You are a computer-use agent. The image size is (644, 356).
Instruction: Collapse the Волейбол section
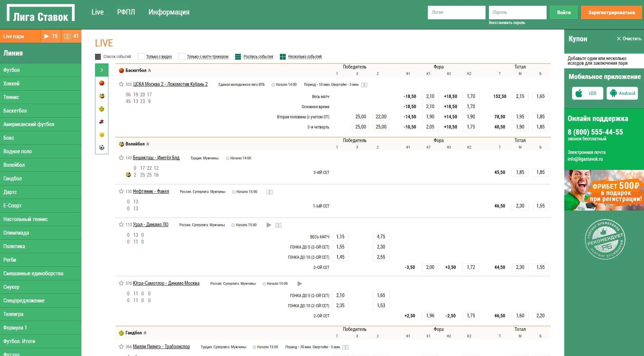[148, 144]
